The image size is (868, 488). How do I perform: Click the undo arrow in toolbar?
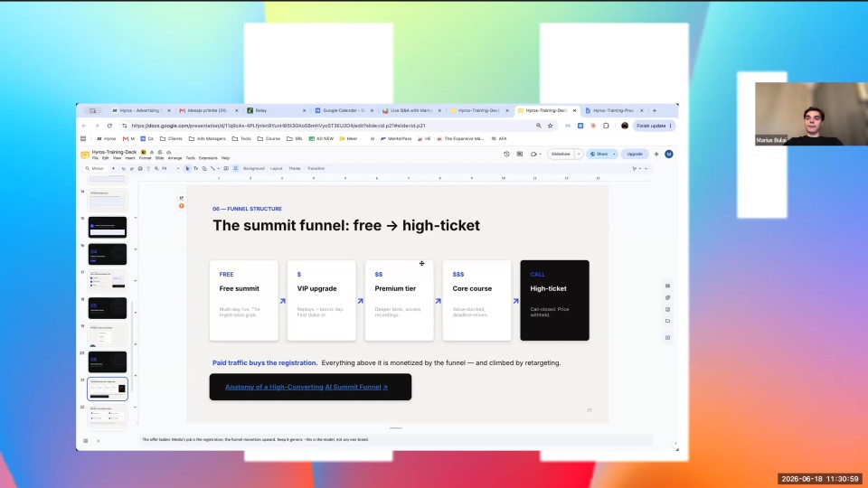[x=124, y=168]
